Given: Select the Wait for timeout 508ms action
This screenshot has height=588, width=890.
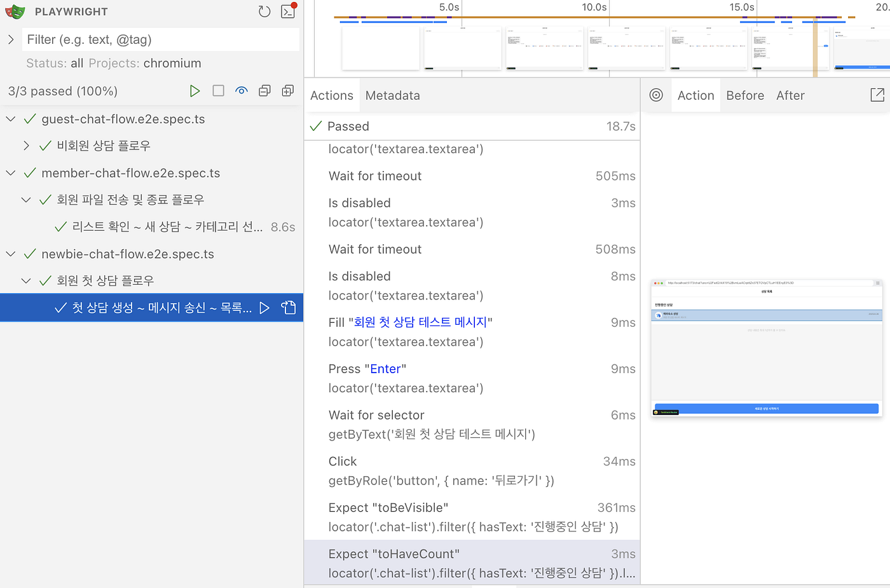Looking at the screenshot, I should coord(472,249).
